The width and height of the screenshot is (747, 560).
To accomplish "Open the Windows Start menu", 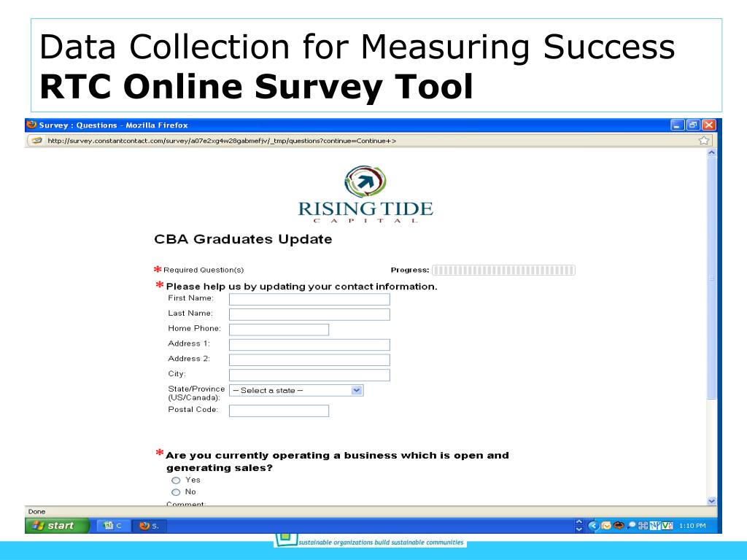I will (x=57, y=526).
